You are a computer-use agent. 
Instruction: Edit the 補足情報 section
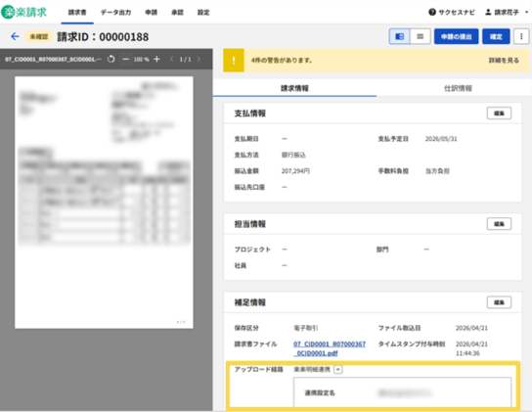[x=499, y=302]
